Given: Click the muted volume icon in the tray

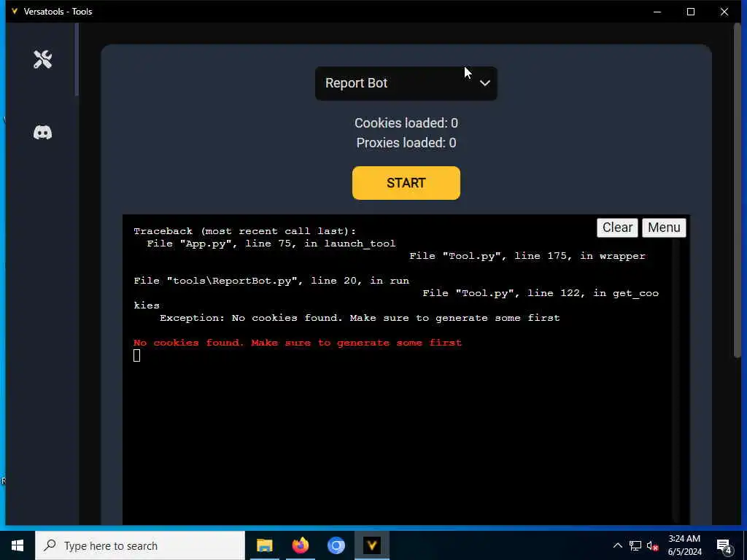Looking at the screenshot, I should (x=653, y=545).
